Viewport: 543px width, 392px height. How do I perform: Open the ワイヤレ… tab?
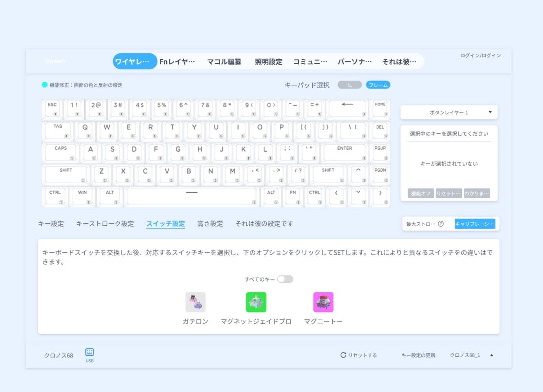[135, 62]
